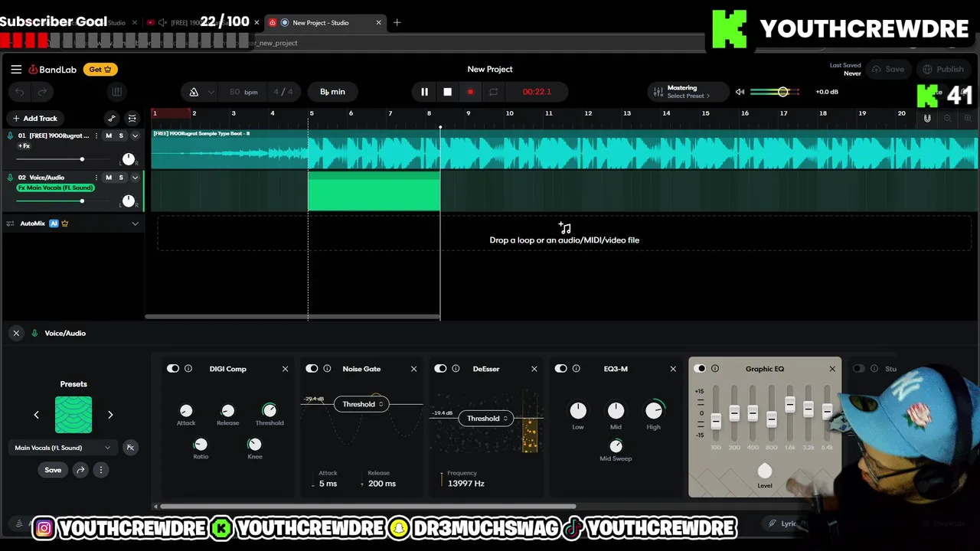Open the virtual piano keyboard icon

[116, 92]
